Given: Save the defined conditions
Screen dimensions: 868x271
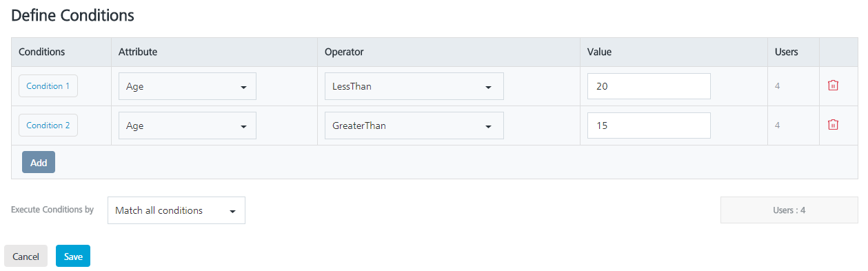Looking at the screenshot, I should [73, 256].
